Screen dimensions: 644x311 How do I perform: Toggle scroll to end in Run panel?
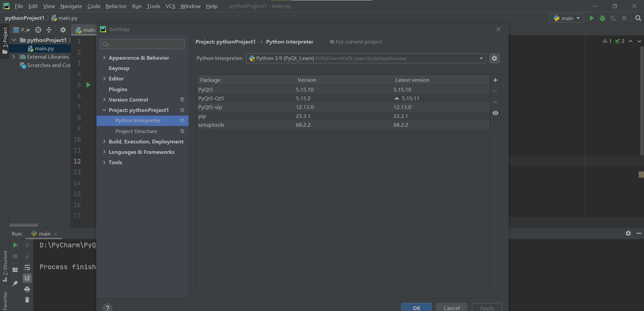27,278
